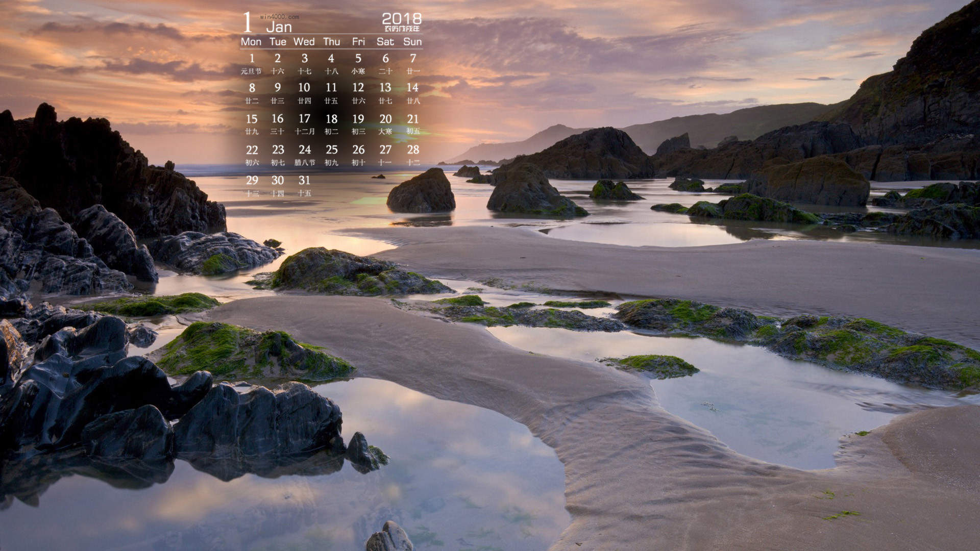Click the "腊八节" festival label
Screen dimensions: 980x551
305,163
